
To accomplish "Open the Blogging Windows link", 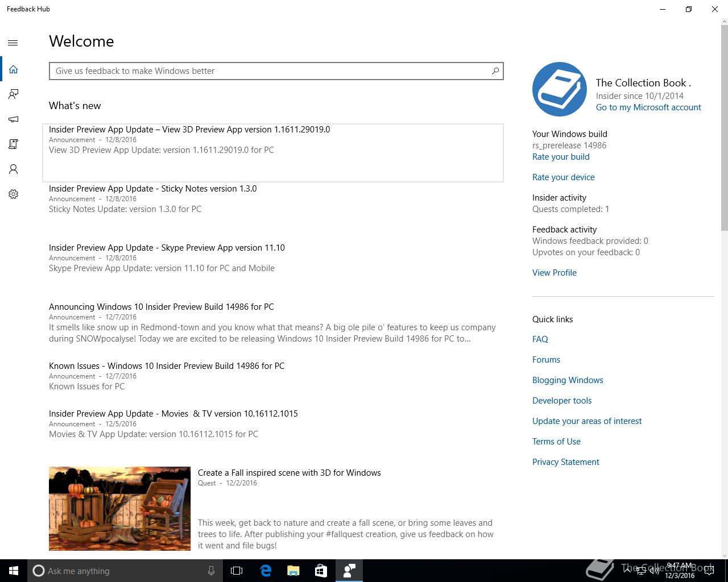I will (x=568, y=380).
